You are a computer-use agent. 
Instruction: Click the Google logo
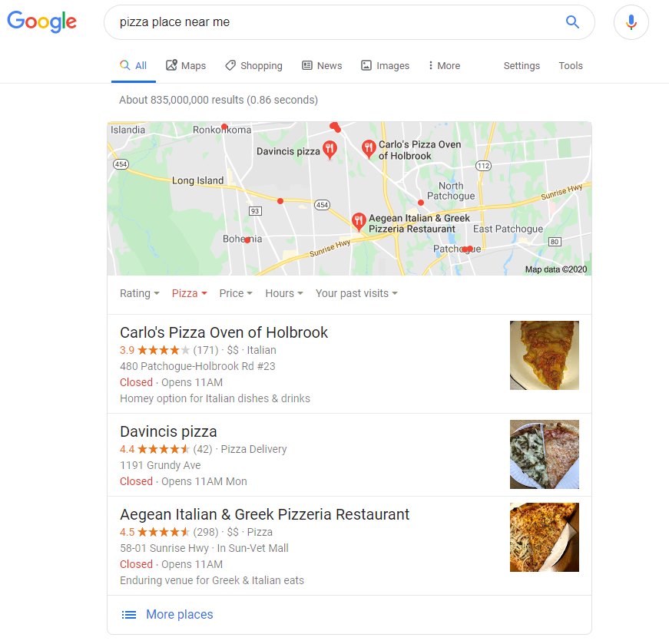coord(41,21)
